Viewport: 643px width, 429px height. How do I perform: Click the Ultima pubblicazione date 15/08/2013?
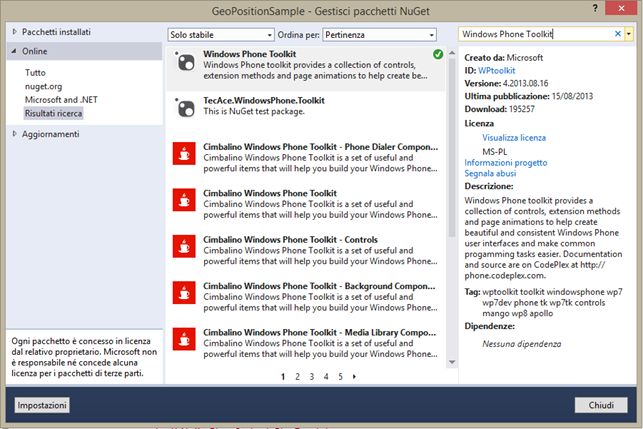572,96
